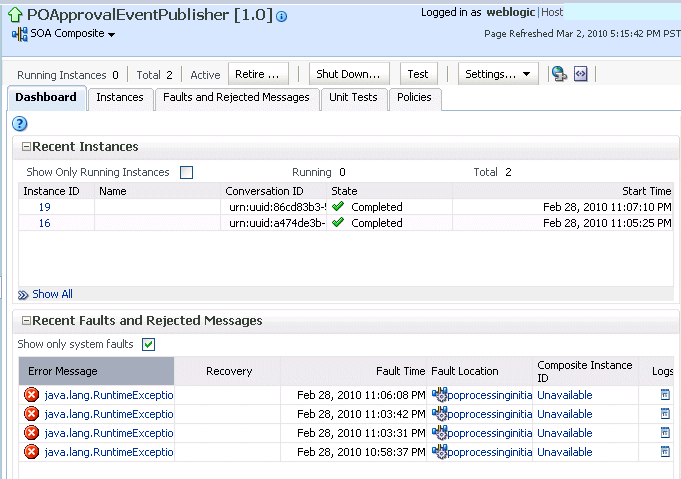The image size is (681, 479).
Task: Open poprocessinginitia fault location for 11:06:08 PM
Action: click(489, 395)
